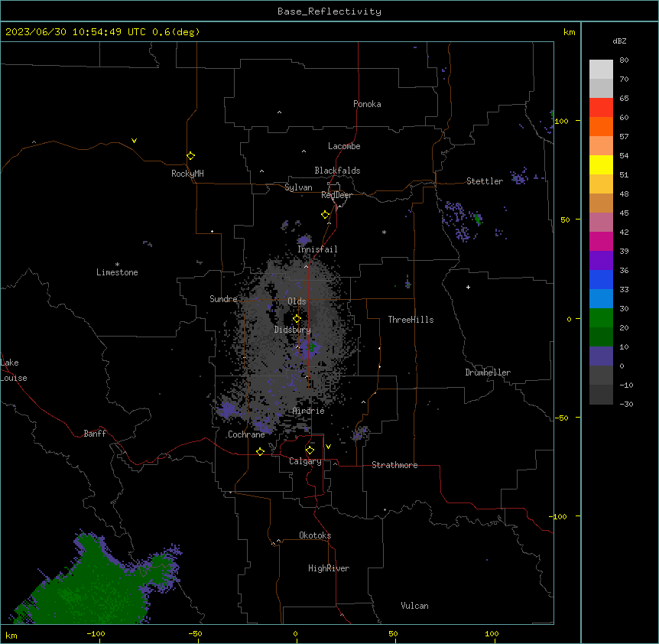Click the Lake Louise label

coord(14,370)
